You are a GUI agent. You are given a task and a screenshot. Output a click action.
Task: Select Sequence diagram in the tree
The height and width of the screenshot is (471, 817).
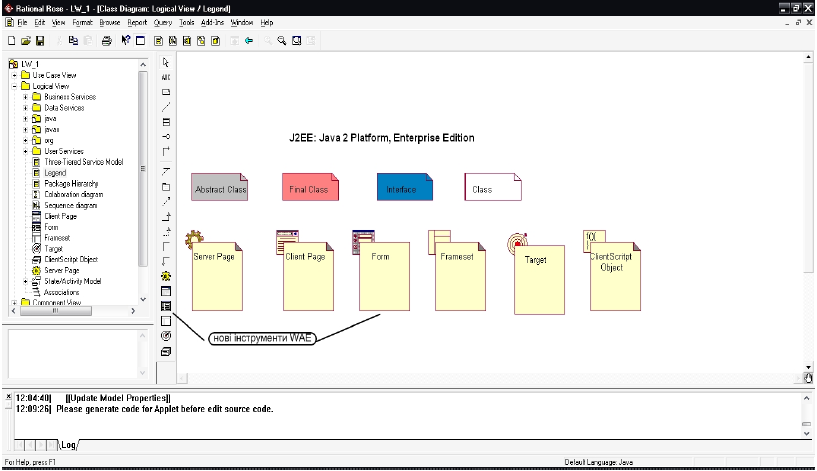tap(70, 205)
